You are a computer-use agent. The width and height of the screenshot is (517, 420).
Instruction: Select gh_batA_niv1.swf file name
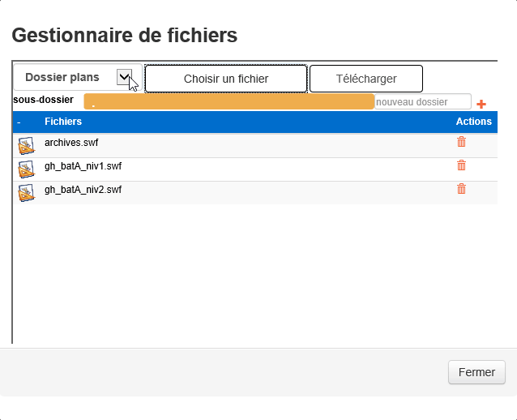point(83,166)
